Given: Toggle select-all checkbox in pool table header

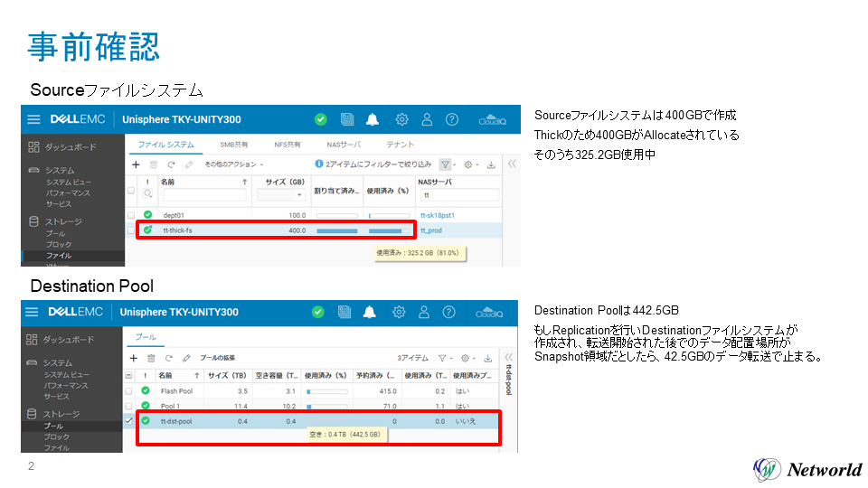Looking at the screenshot, I should [x=129, y=375].
